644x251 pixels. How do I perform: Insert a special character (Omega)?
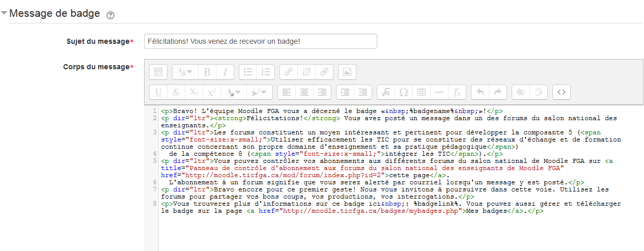pyautogui.click(x=404, y=92)
